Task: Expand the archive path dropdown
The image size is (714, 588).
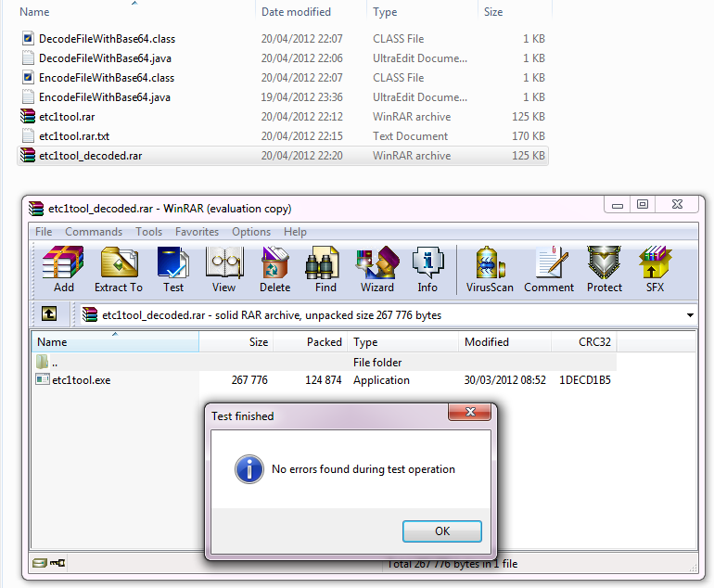Action: pyautogui.click(x=690, y=314)
